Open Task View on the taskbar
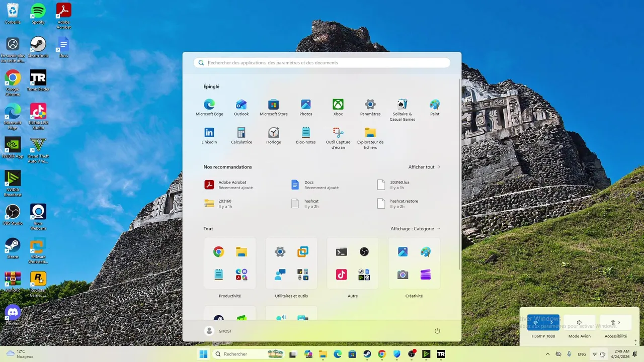Viewport: 644px width, 362px height. pyautogui.click(x=293, y=354)
